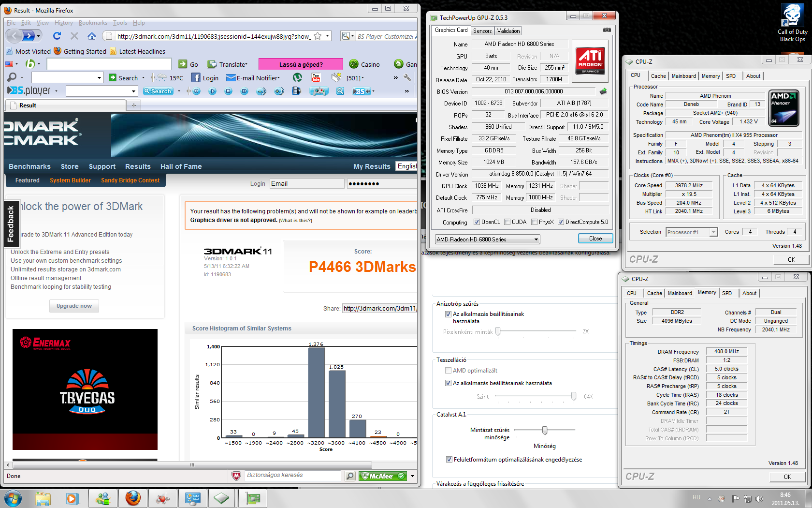Click BS.Player toolbar rewind button
Screen dimensions: 812x508
click(196, 91)
